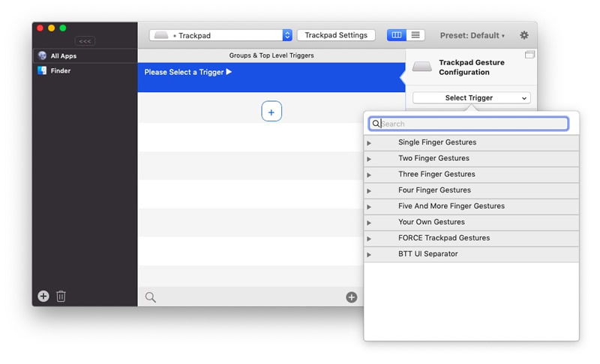The height and width of the screenshot is (364, 600).
Task: Select the Please Select a Trigger row
Action: click(271, 77)
